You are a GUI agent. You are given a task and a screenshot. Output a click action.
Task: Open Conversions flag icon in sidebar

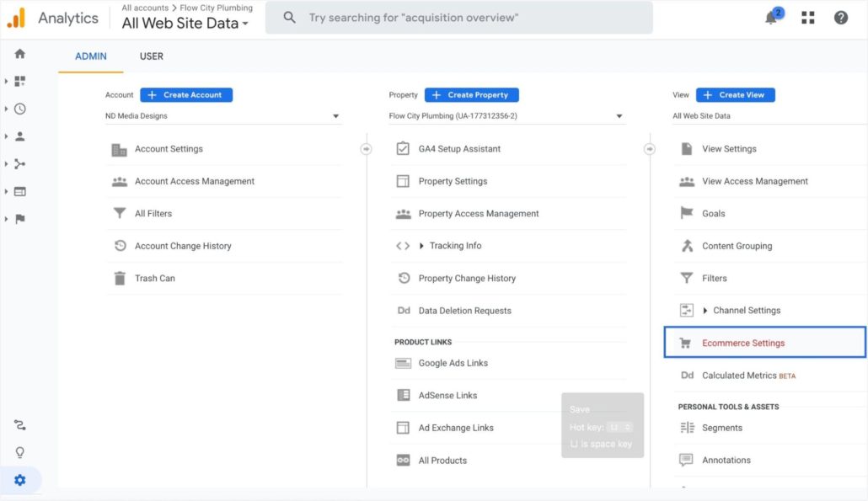(20, 219)
